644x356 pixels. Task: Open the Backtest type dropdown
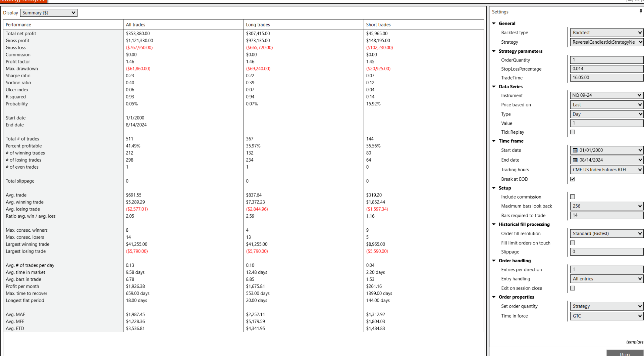tap(607, 33)
